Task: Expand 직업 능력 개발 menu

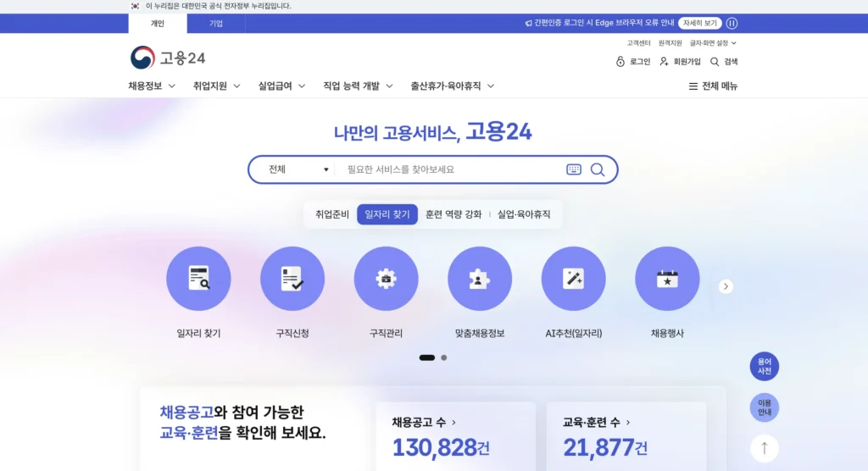Action: [358, 86]
